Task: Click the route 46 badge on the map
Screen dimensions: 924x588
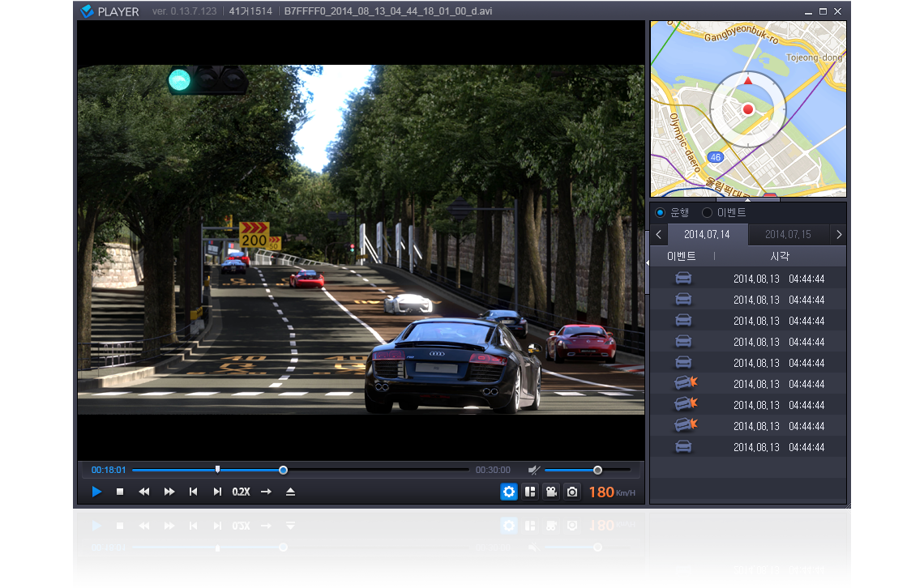Action: pos(716,157)
